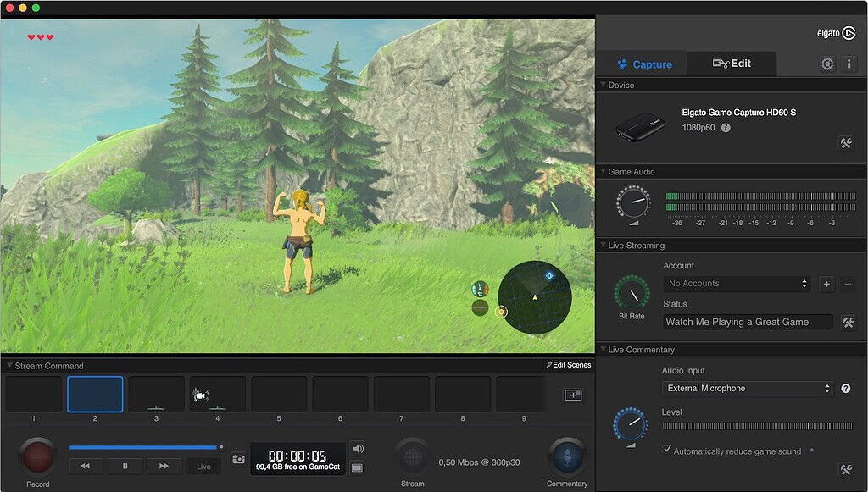
Task: Click the display icon below the speaker
Action: [358, 468]
